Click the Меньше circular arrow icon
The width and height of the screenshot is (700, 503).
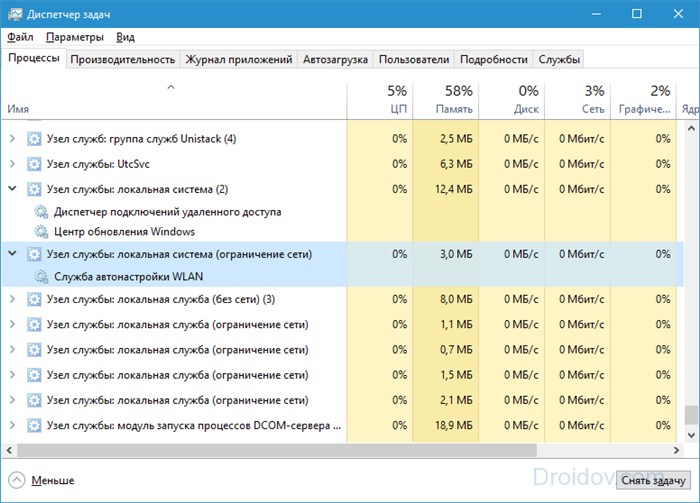click(x=17, y=481)
